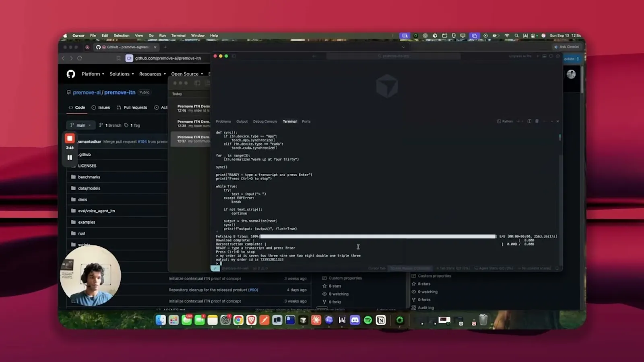Maximize terminal panel with the chevron-up icon

(x=551, y=121)
